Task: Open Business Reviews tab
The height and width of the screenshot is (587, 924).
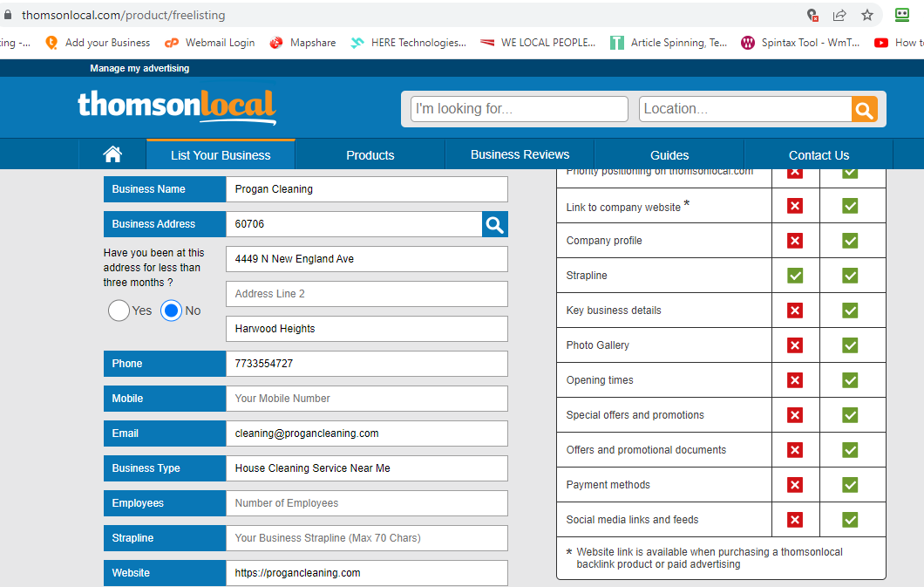Action: pos(520,155)
